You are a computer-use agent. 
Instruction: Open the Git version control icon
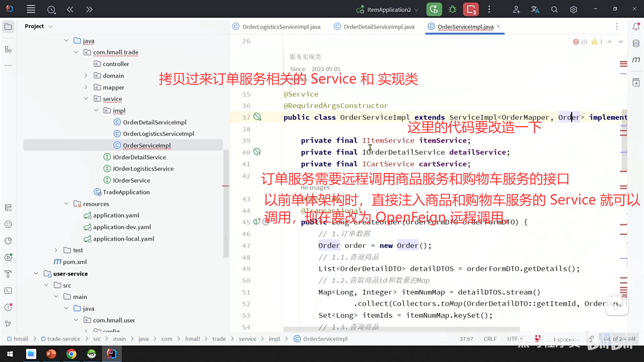coord(8,324)
